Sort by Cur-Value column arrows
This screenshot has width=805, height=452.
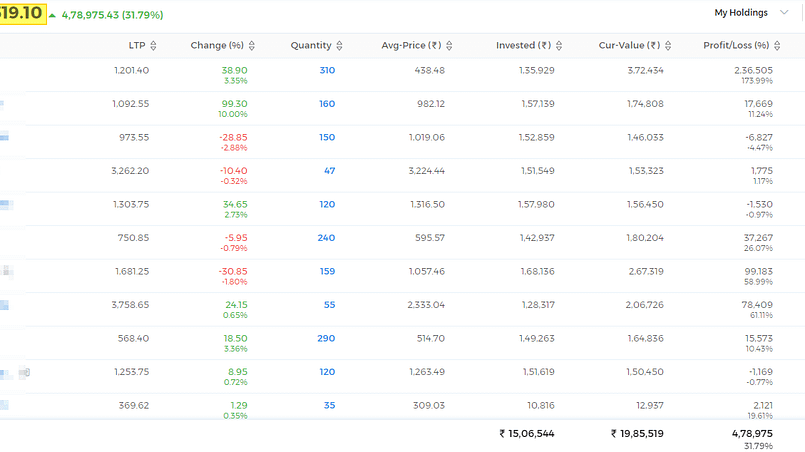[x=668, y=46]
